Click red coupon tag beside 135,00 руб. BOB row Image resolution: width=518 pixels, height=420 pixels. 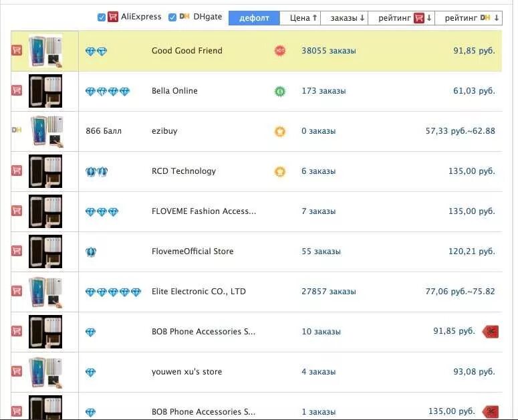[x=490, y=412]
